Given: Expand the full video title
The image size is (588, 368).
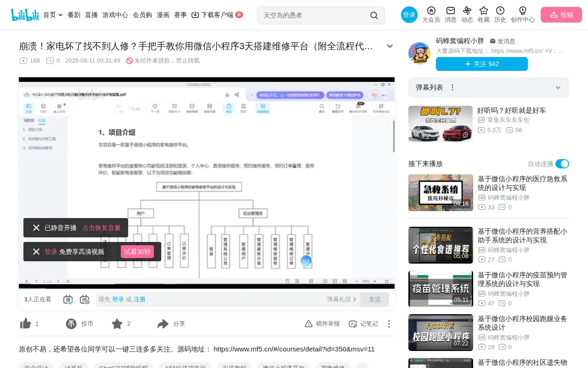Looking at the screenshot, I should click(x=390, y=46).
